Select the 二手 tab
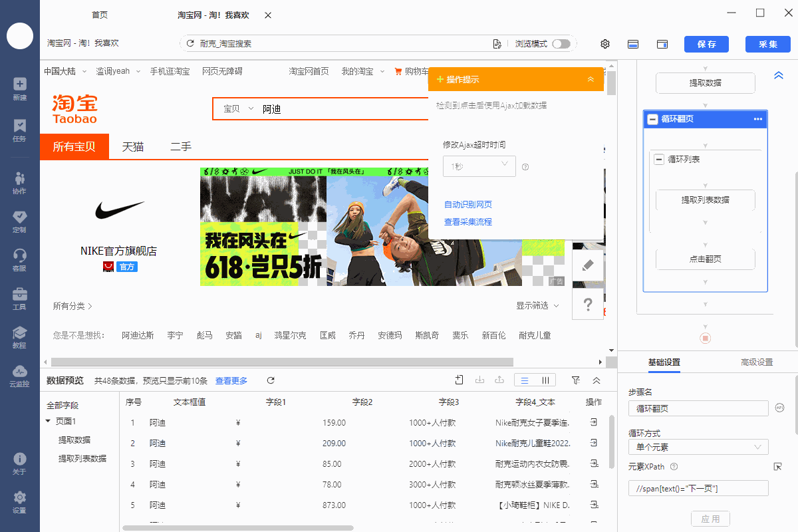The image size is (798, 532). click(181, 147)
